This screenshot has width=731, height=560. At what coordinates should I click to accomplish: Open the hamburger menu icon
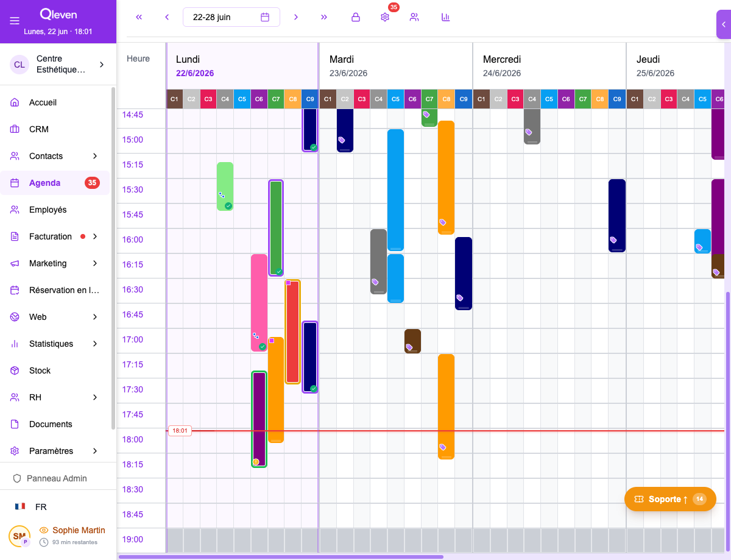[15, 21]
